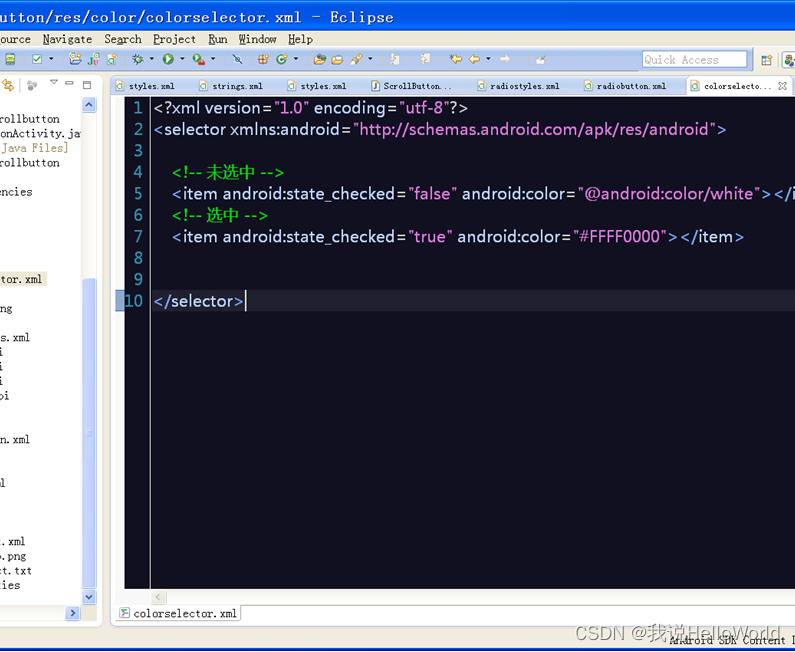Viewport: 795px width, 652px height.
Task: Open the Help menu
Action: point(300,39)
